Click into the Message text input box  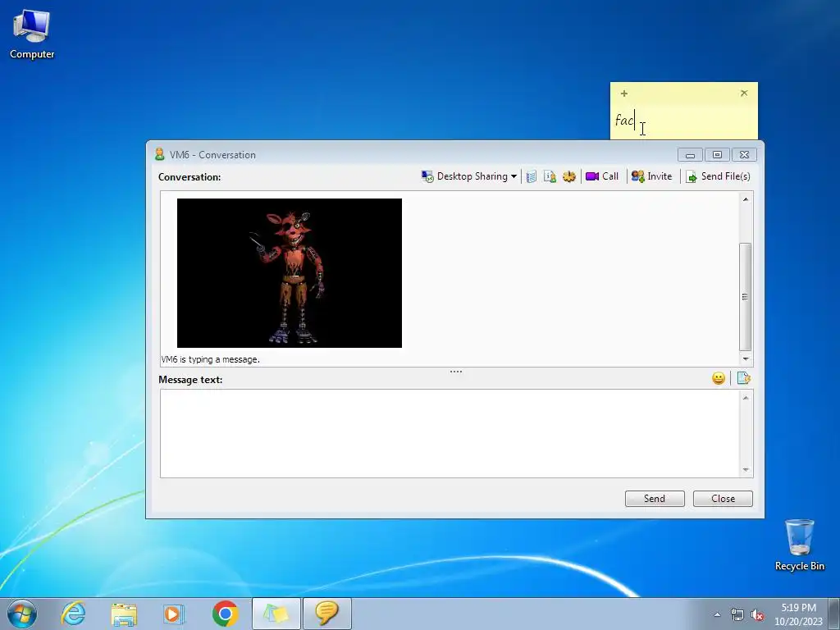[x=450, y=433]
